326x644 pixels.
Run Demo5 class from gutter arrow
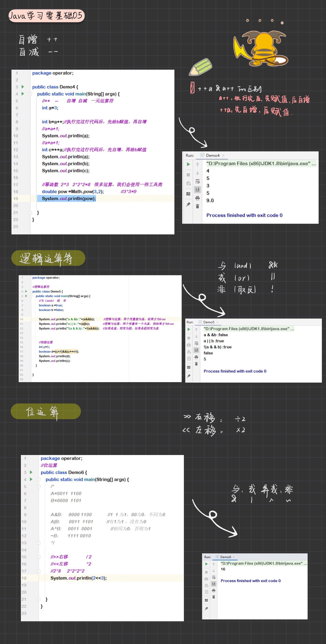26,291
